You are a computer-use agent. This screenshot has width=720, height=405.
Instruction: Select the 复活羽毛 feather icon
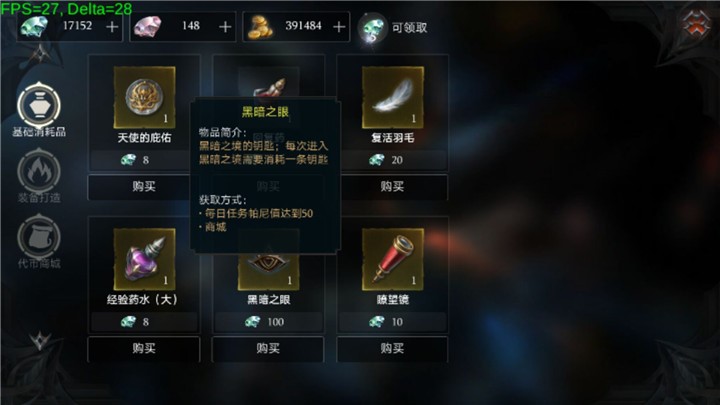click(393, 97)
